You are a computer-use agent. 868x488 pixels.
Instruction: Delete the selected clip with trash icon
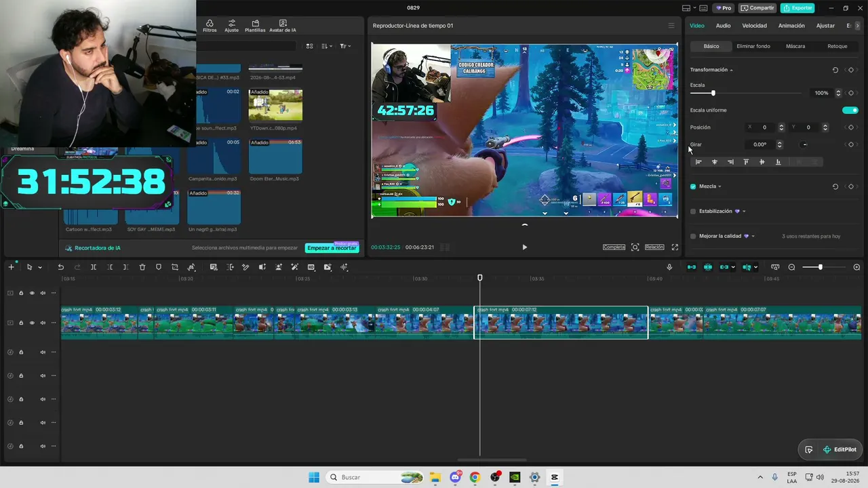coord(142,267)
